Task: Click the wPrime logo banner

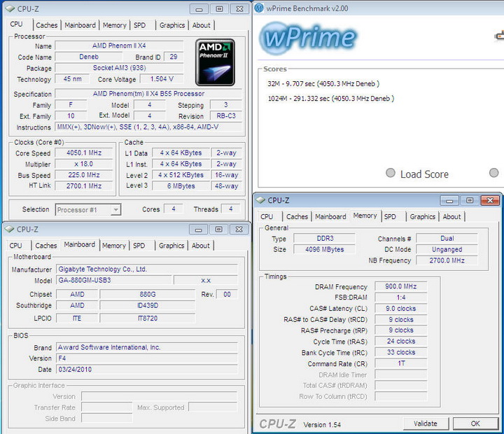Action: (308, 38)
